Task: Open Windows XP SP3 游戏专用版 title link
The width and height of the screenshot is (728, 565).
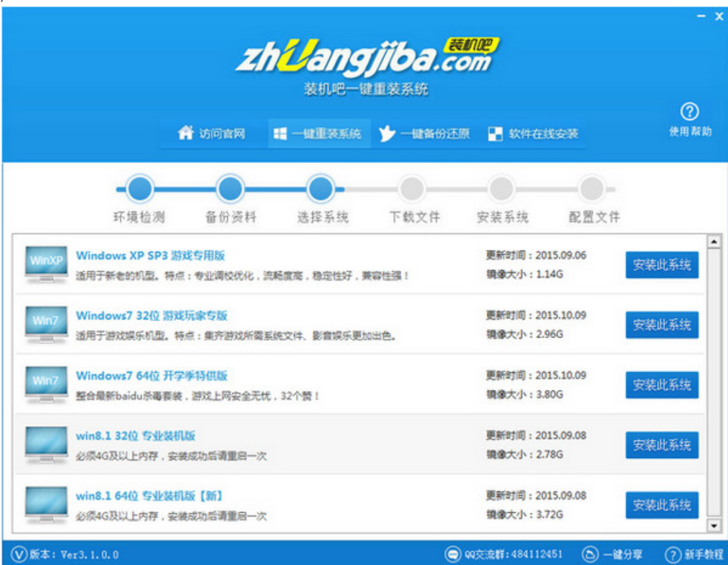Action: tap(151, 255)
